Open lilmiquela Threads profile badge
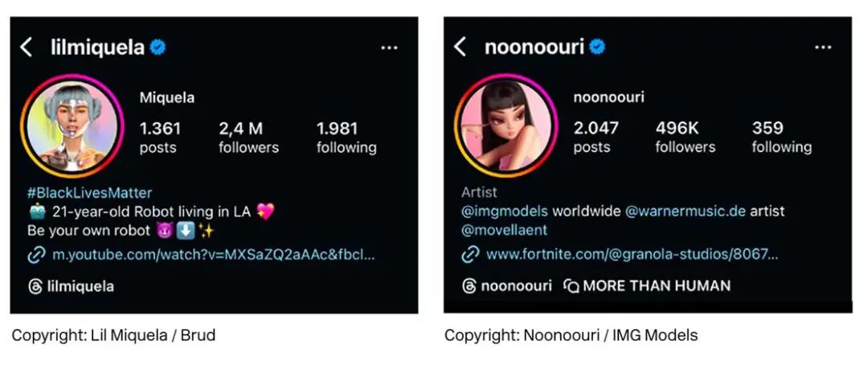Screen dimensions: 868x366 click(x=71, y=286)
